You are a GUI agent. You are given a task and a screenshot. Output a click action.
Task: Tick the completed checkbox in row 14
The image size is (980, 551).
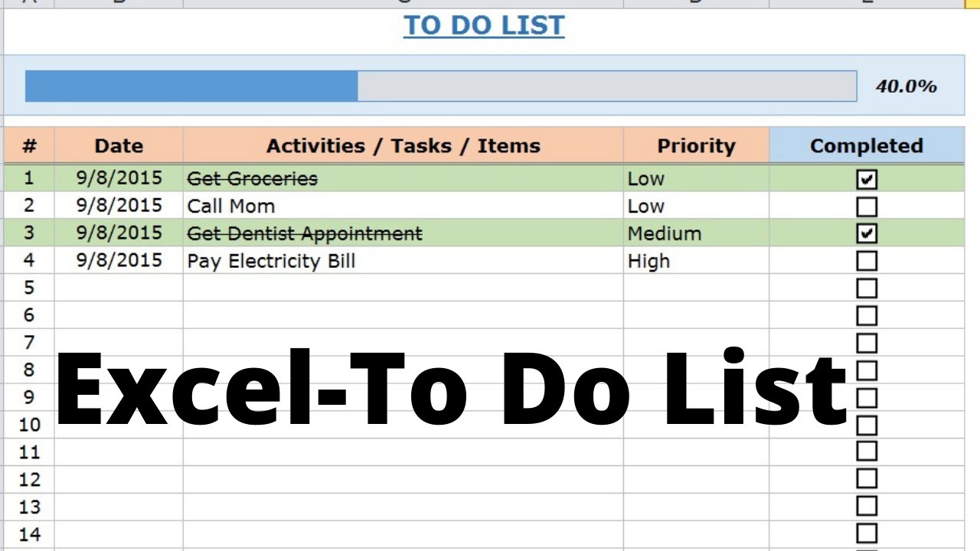click(867, 533)
